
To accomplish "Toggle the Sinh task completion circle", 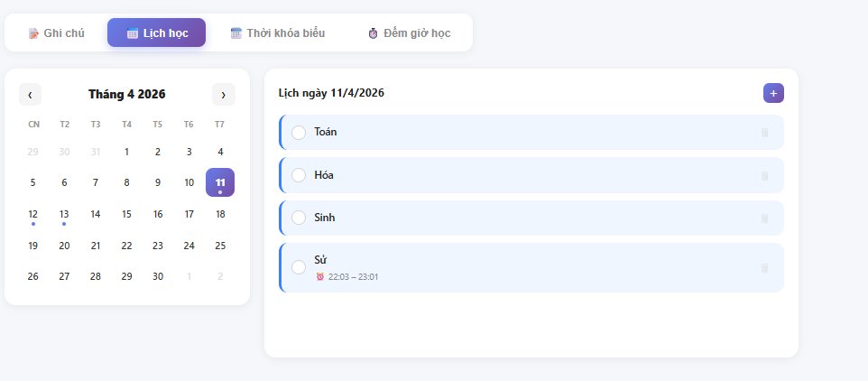I will click(299, 218).
